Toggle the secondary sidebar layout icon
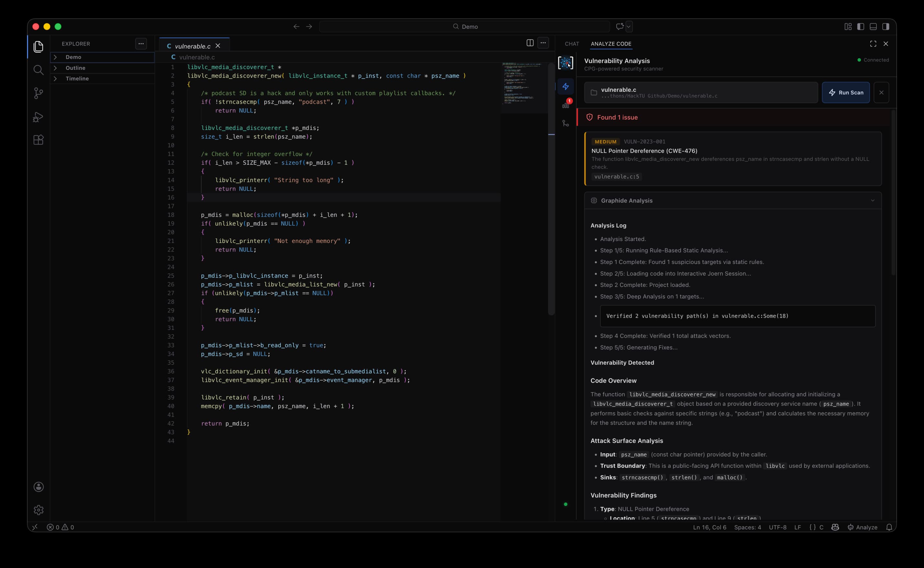Viewport: 924px width, 568px height. tap(886, 27)
